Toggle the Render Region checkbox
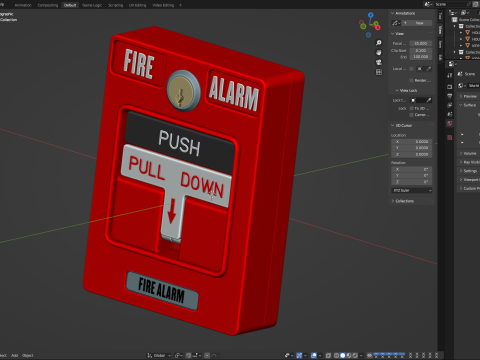 click(x=411, y=80)
